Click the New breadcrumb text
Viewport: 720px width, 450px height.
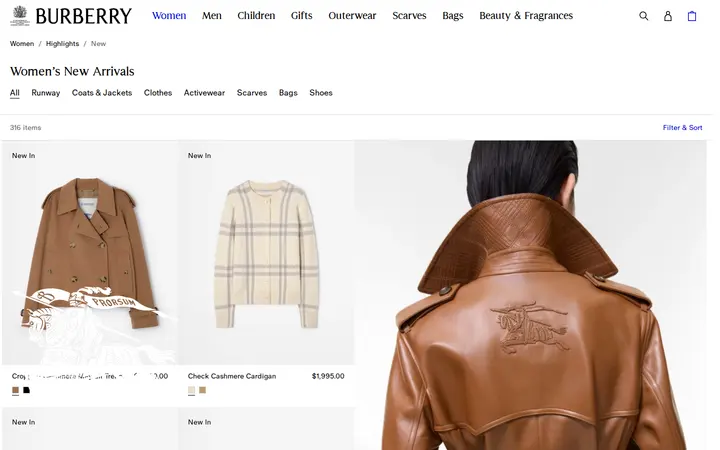(98, 44)
